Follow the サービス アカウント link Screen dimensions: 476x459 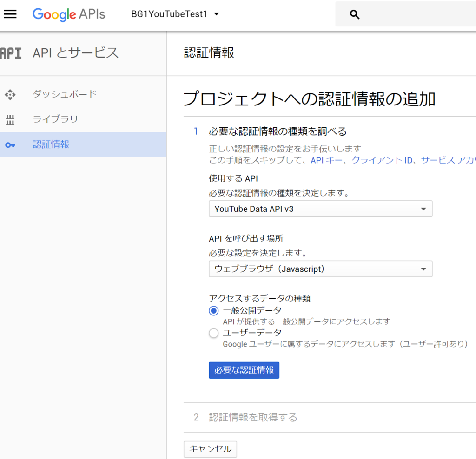[x=449, y=160]
